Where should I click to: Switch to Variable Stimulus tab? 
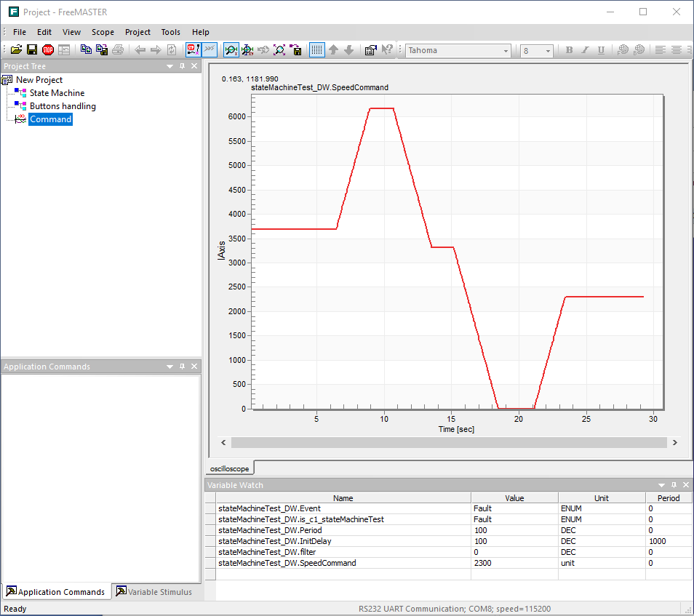point(154,592)
